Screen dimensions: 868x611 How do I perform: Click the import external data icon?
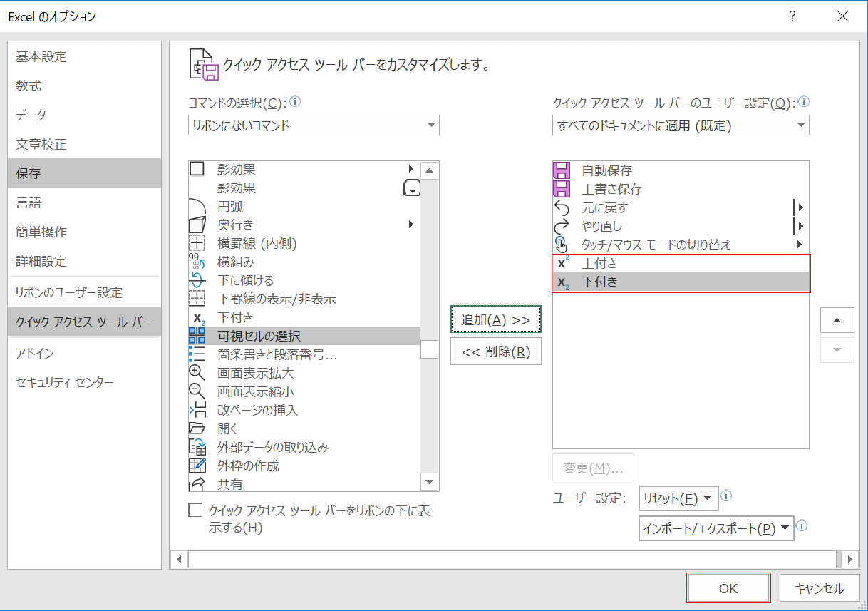coord(197,447)
